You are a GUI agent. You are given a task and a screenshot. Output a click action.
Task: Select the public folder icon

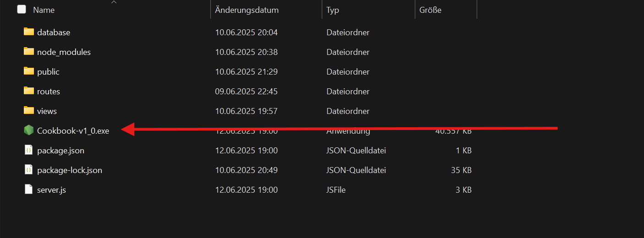click(x=29, y=71)
